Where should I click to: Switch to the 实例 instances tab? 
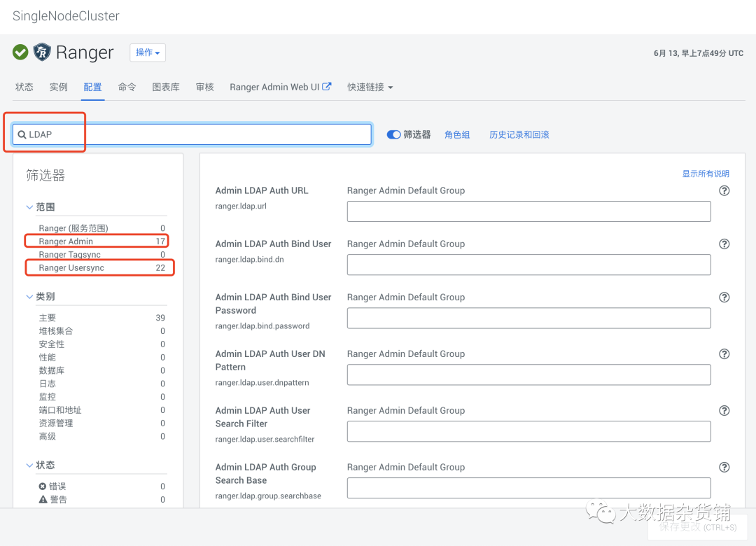tap(58, 87)
